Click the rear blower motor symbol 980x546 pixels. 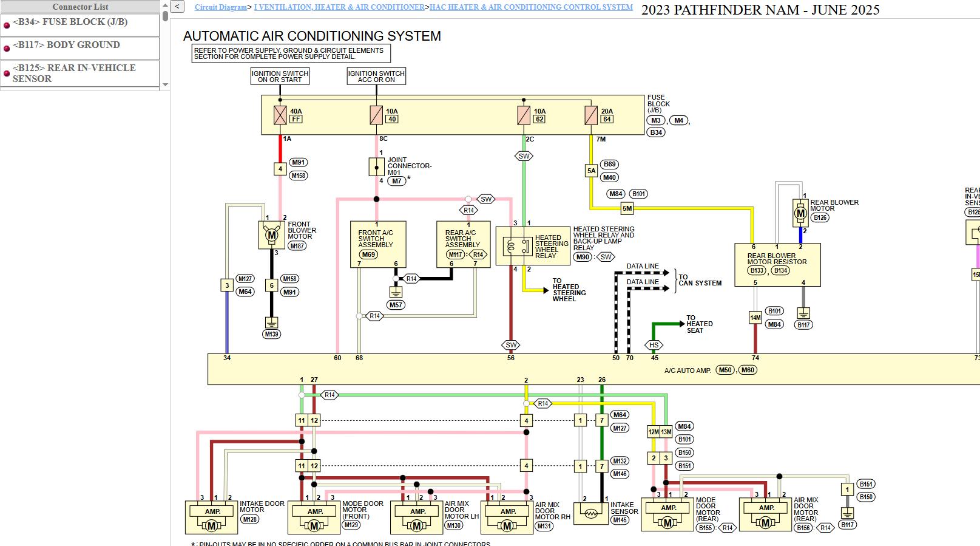(800, 213)
